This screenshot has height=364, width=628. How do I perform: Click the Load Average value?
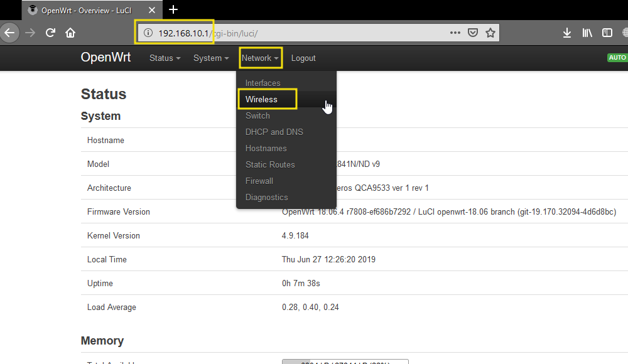click(310, 307)
